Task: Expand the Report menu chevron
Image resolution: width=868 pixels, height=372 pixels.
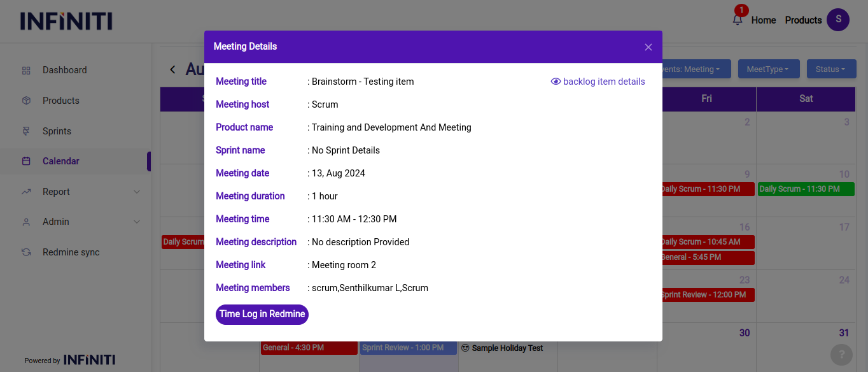Action: (x=137, y=192)
